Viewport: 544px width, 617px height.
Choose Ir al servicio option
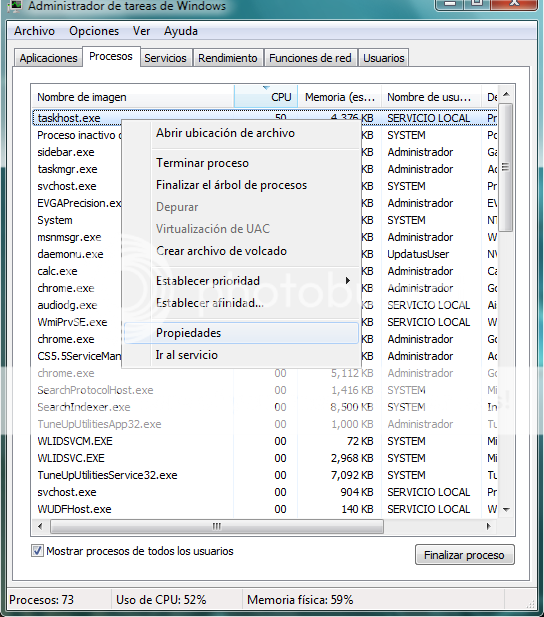[x=241, y=355]
